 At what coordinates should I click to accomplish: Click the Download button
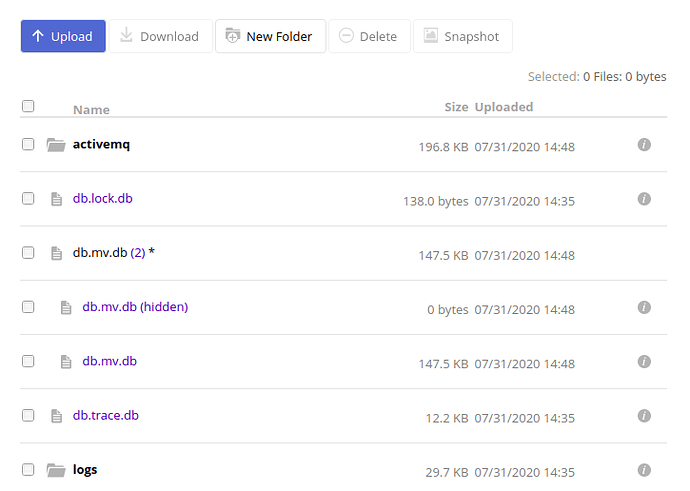coord(160,36)
